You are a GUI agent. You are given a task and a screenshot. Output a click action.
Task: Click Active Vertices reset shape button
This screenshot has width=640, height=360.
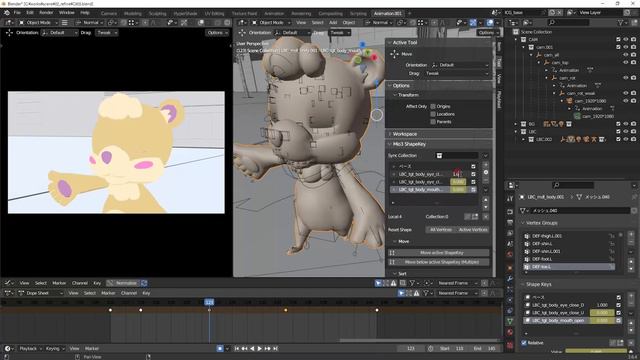click(473, 230)
